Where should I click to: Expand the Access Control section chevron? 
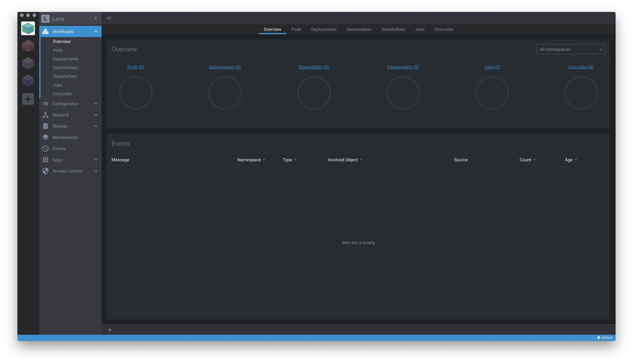pyautogui.click(x=96, y=171)
